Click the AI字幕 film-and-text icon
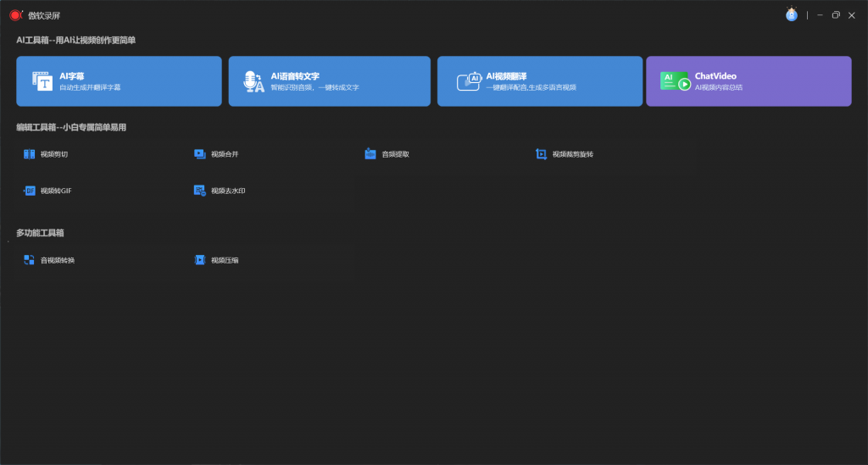The width and height of the screenshot is (868, 465). coord(42,81)
